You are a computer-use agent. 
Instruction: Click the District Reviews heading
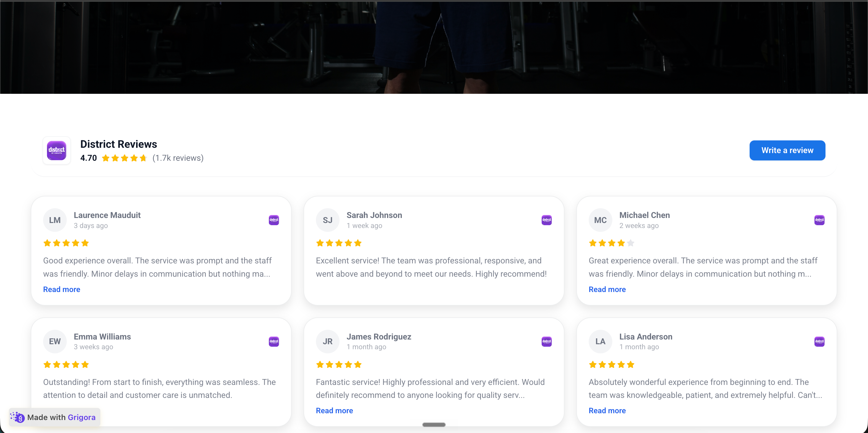pyautogui.click(x=119, y=144)
